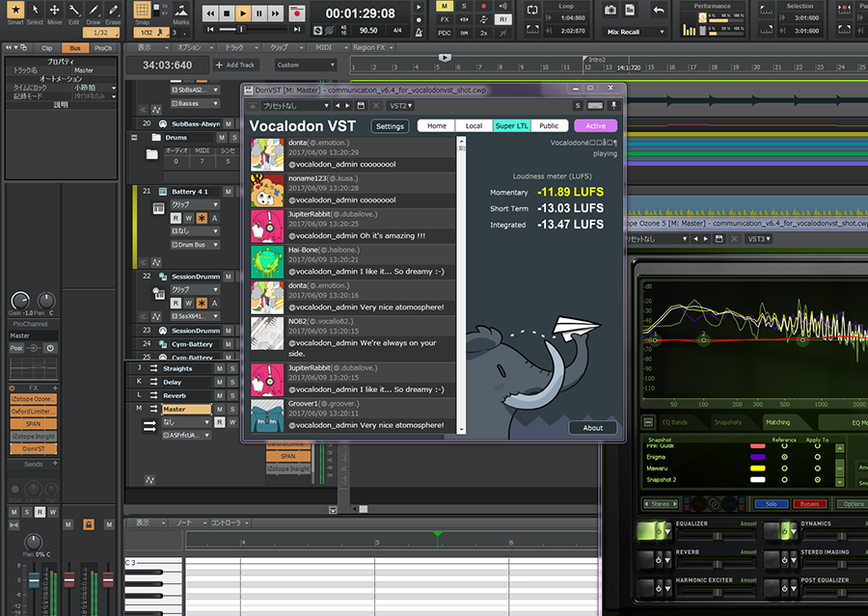Click the yellow Mawaru snapshot color swatch

coord(757,469)
